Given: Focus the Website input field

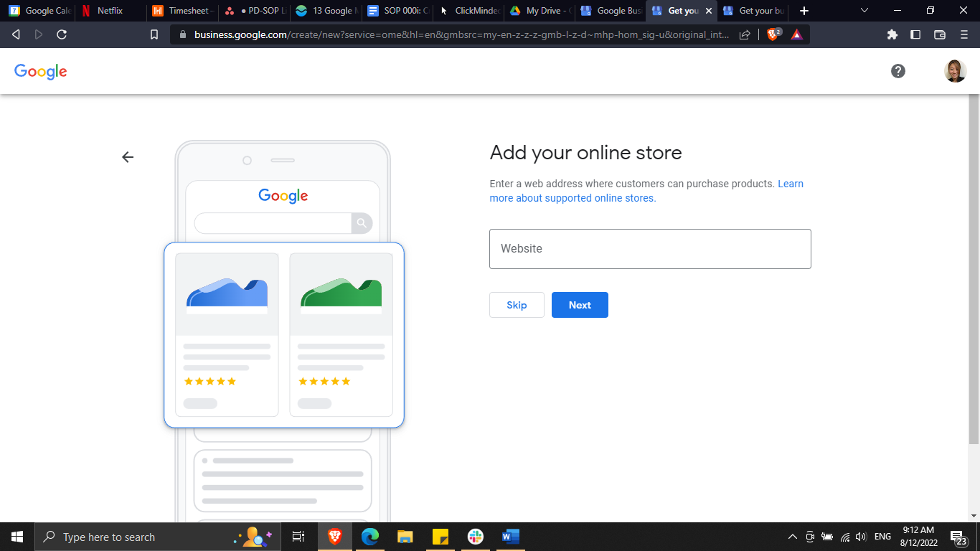Looking at the screenshot, I should tap(650, 249).
